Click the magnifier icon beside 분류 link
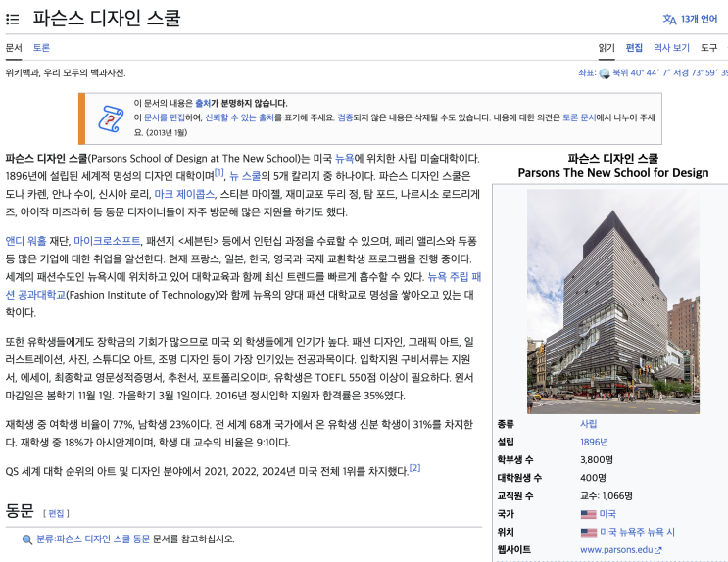728x562 pixels. pyautogui.click(x=27, y=539)
